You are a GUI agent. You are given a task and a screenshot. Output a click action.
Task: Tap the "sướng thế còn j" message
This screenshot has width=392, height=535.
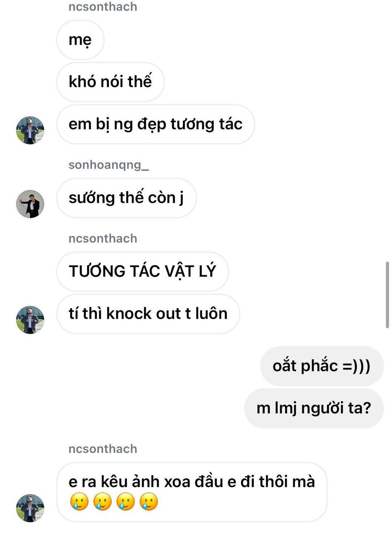click(x=126, y=198)
